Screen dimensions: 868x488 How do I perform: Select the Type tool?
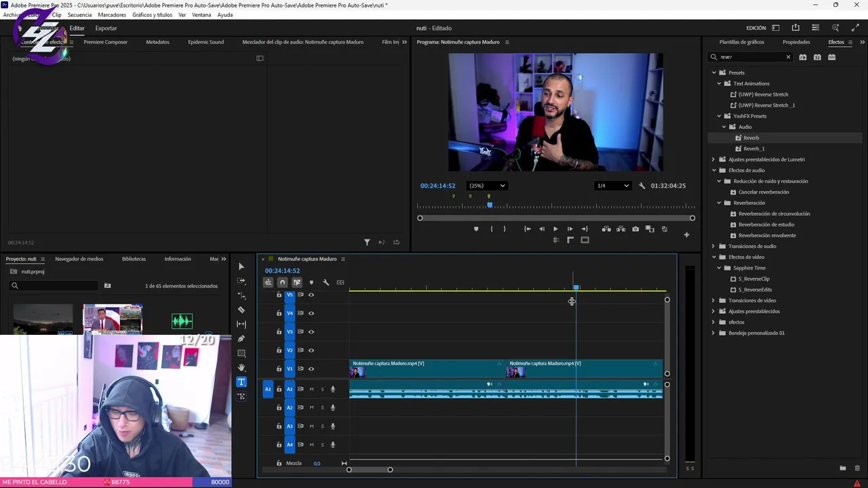[241, 382]
